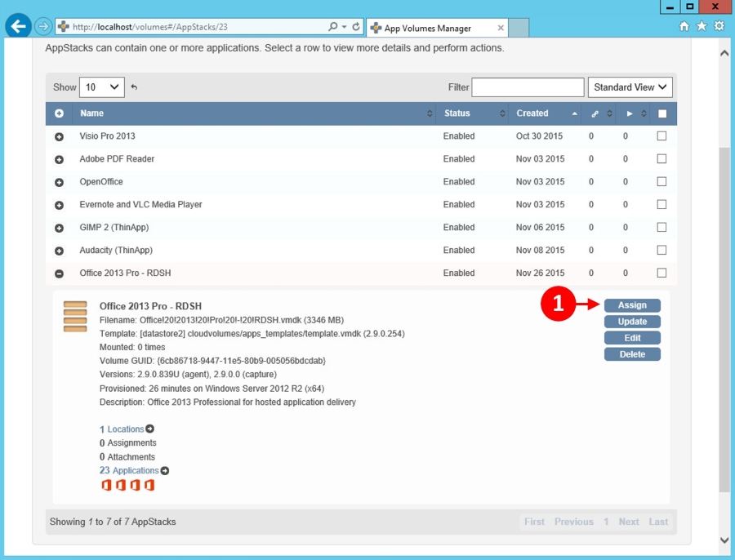The width and height of the screenshot is (735, 560).
Task: Open browser Tools gear icon
Action: click(x=719, y=26)
